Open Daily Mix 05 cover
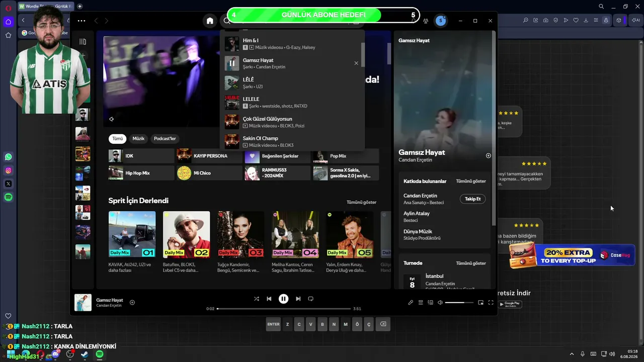 (350, 234)
